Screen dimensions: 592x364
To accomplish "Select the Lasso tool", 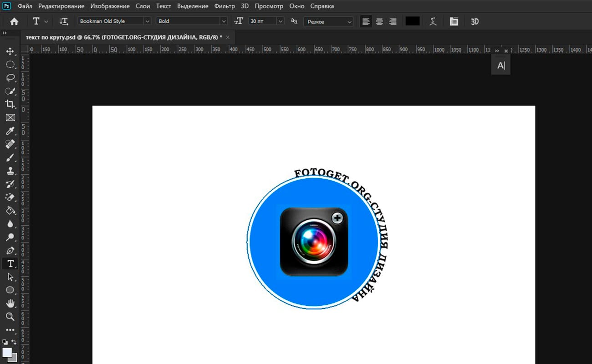I will tap(10, 78).
